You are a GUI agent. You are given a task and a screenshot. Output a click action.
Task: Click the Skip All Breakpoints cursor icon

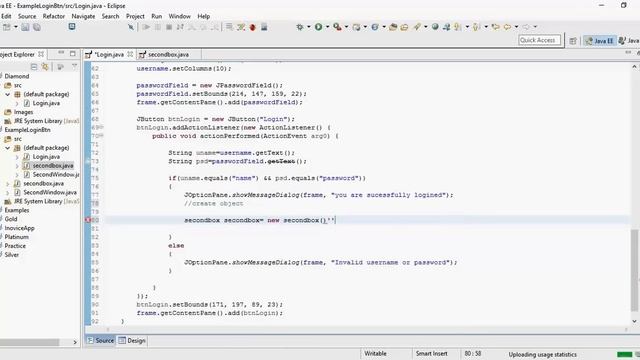coord(131,27)
